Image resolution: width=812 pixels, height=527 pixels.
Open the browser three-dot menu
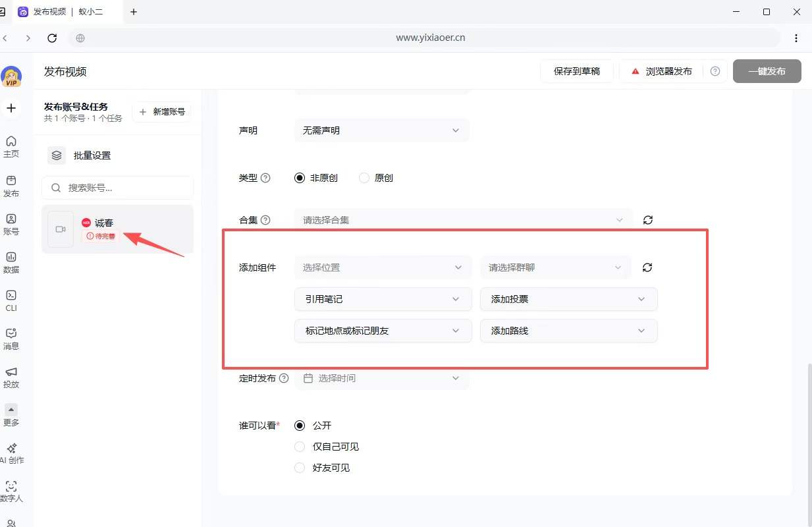point(796,38)
